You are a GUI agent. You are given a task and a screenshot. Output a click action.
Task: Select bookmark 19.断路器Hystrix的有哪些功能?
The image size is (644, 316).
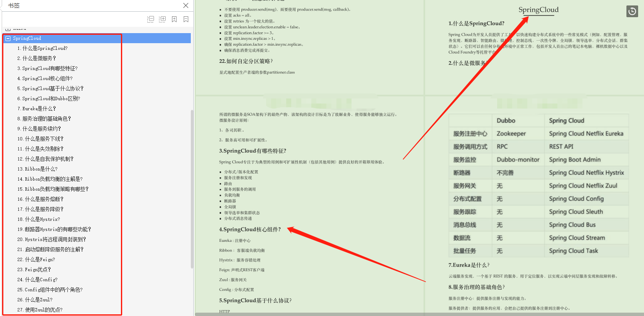(54, 229)
